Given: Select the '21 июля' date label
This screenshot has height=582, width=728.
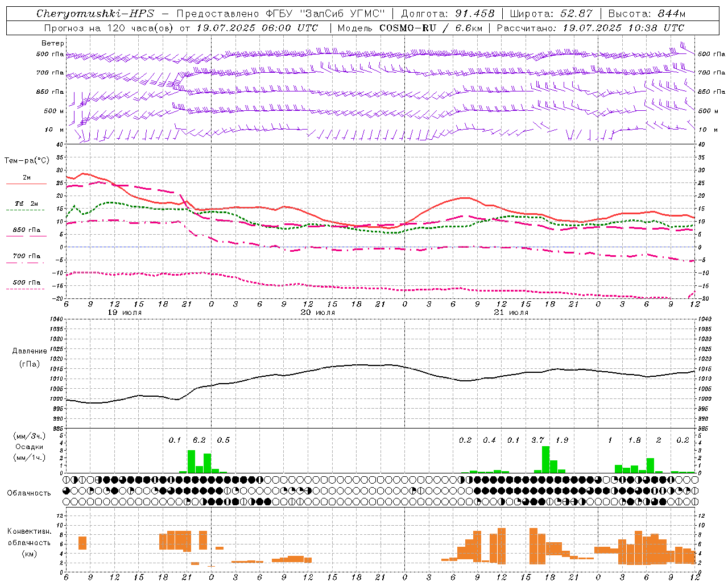Looking at the screenshot, I should 511,313.
